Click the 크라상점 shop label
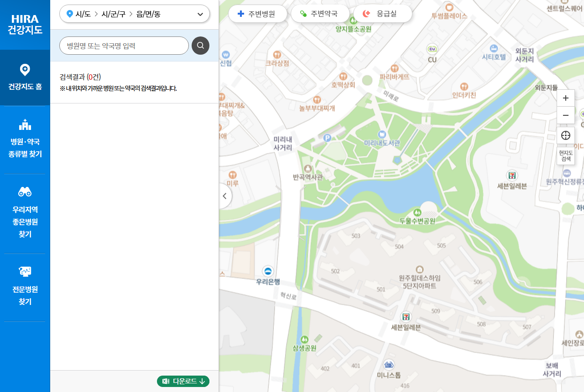Image resolution: width=584 pixels, height=392 pixels. [x=277, y=63]
